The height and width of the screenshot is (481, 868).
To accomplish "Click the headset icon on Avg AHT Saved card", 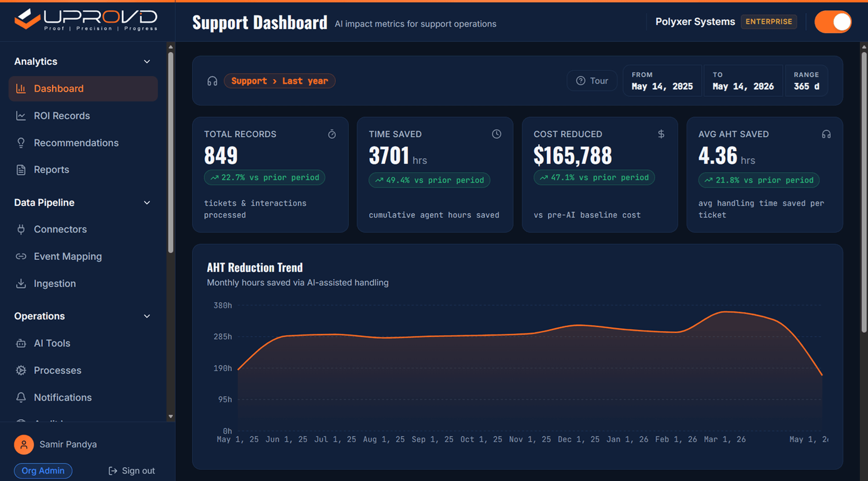I will pos(826,134).
